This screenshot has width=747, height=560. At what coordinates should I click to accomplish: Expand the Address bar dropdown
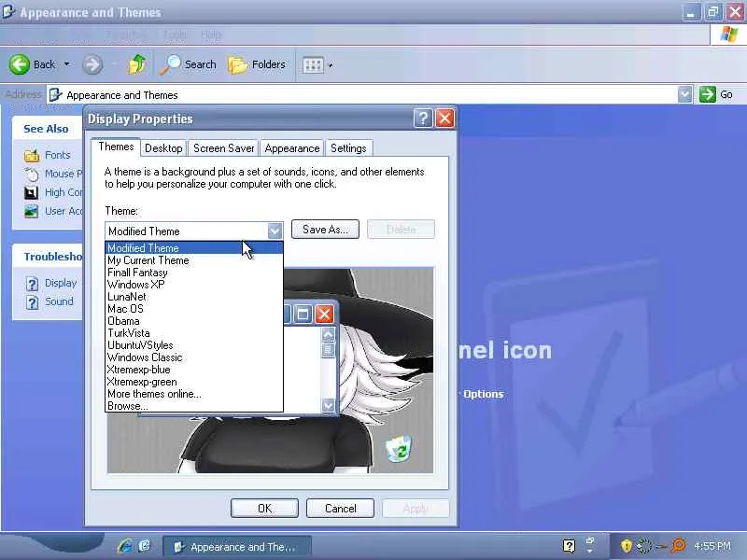coord(684,94)
